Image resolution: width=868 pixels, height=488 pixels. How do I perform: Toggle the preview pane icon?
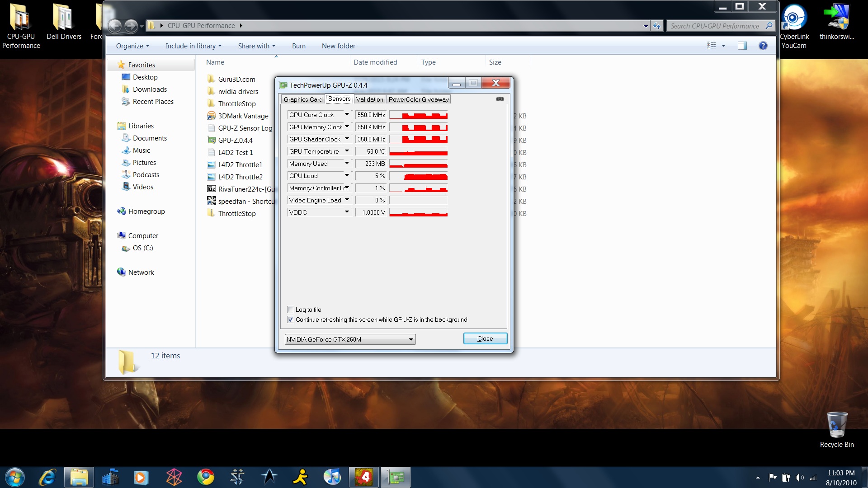[x=742, y=46]
